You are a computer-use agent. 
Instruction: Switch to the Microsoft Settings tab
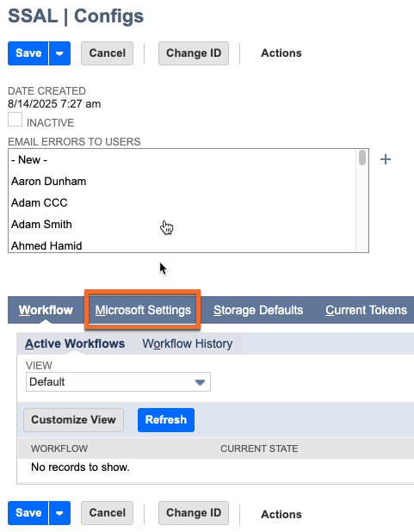(143, 310)
